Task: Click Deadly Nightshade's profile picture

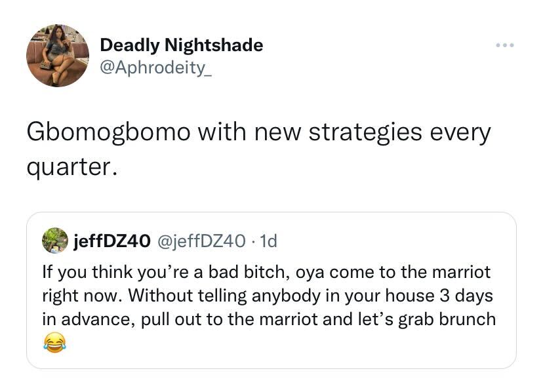Action: tap(58, 56)
